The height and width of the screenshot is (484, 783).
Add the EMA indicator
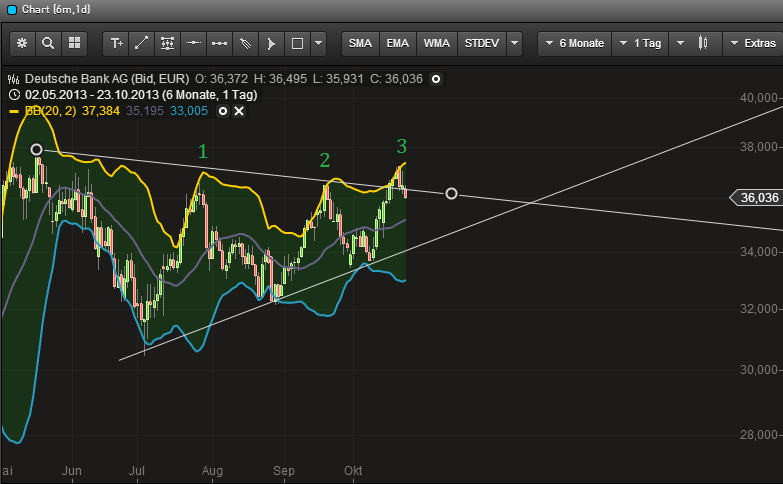pos(398,43)
